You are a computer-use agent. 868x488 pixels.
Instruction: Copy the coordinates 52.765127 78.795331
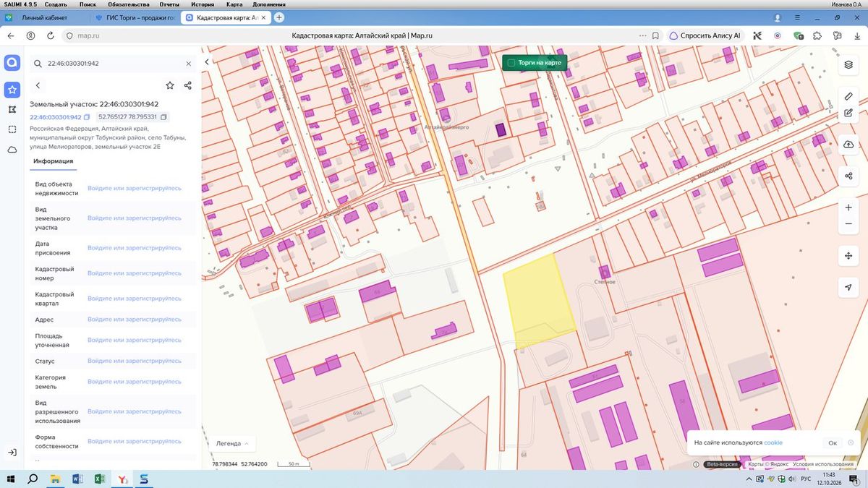(x=163, y=117)
